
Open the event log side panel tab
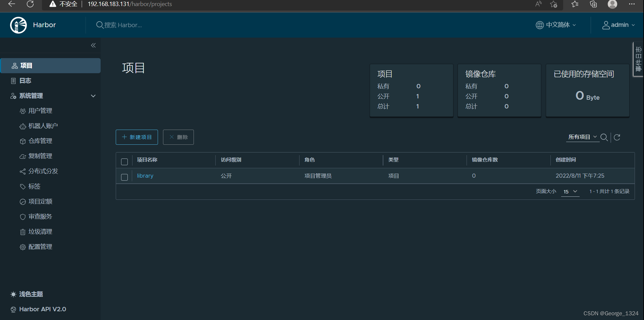tap(638, 59)
